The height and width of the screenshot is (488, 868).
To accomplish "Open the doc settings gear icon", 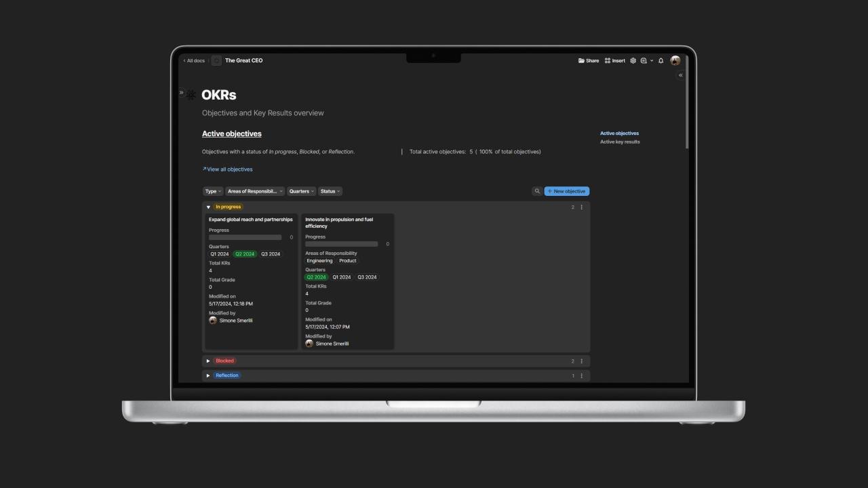I will point(633,60).
